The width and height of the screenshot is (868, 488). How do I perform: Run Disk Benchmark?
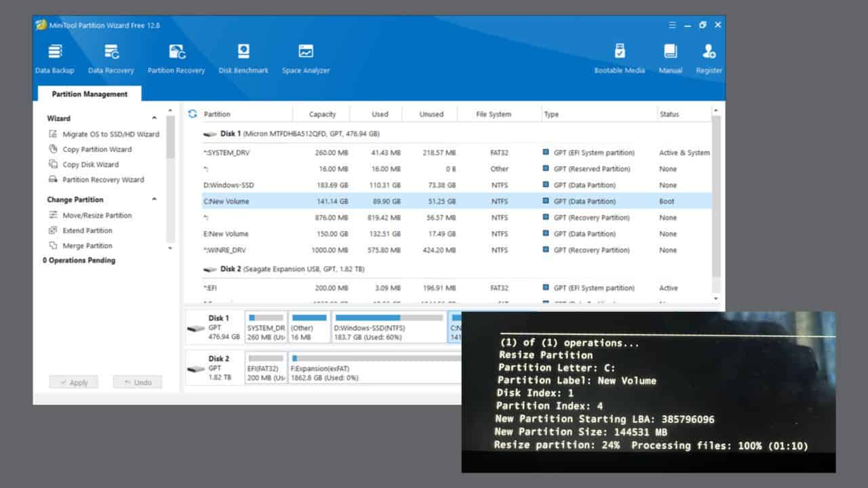point(243,59)
